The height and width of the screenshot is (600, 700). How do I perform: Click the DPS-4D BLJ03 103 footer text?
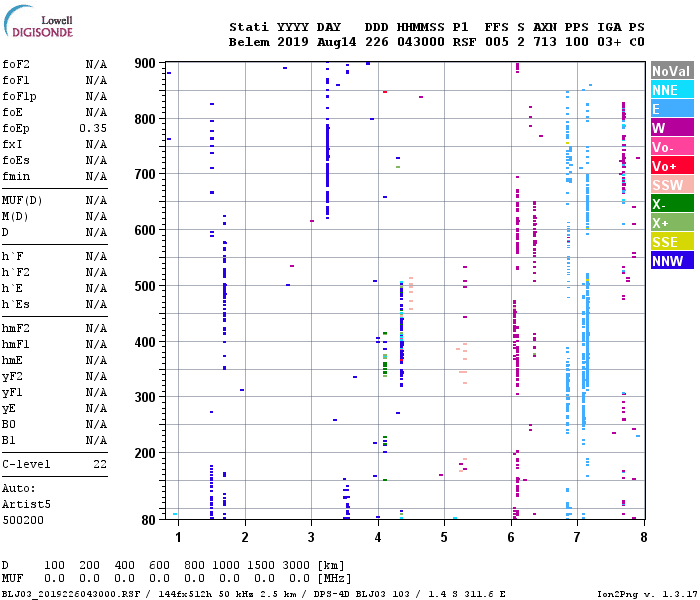click(x=362, y=594)
